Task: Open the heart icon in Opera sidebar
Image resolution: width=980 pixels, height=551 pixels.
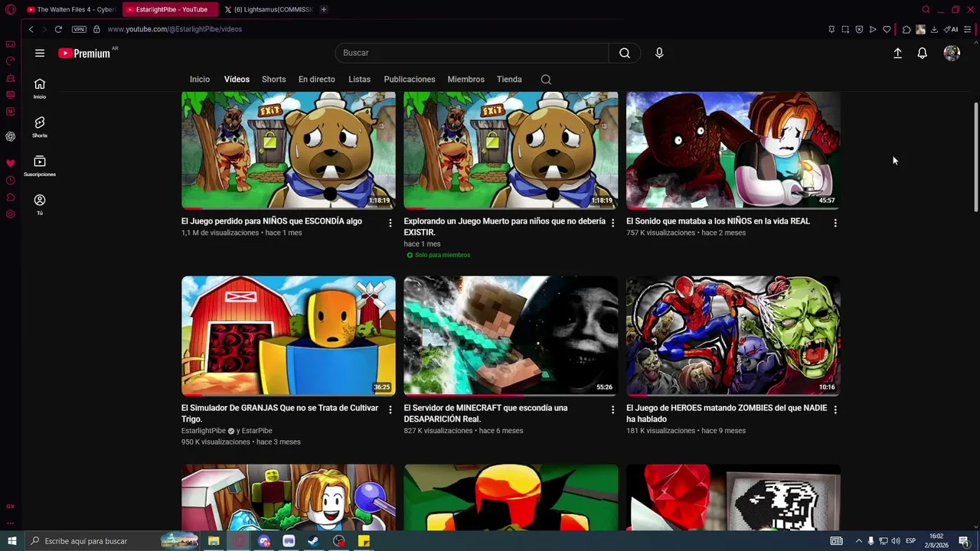Action: (x=11, y=163)
